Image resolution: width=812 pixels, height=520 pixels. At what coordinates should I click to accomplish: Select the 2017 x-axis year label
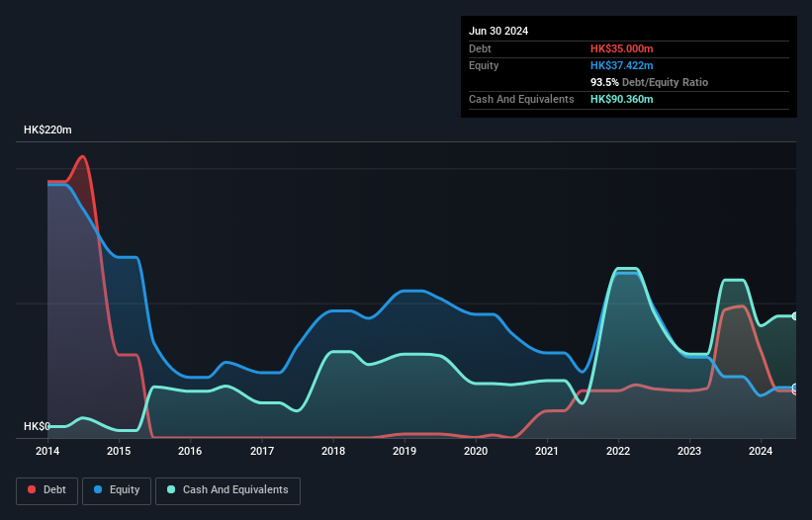click(x=262, y=451)
